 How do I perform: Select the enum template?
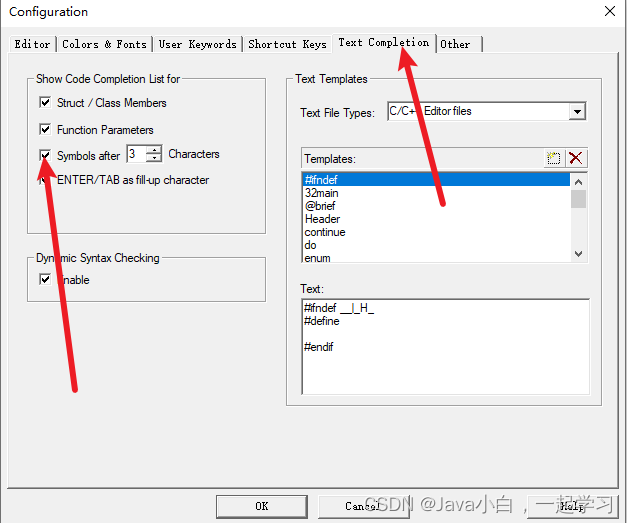(x=436, y=258)
